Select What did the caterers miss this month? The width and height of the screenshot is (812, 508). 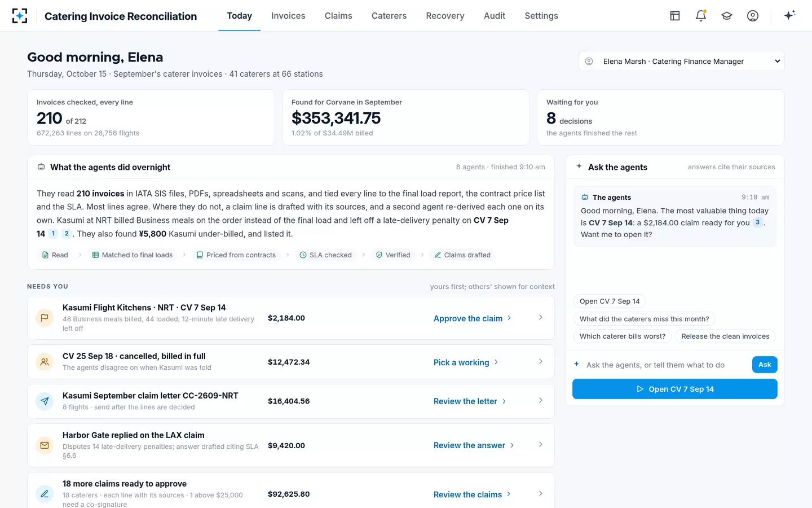tap(644, 319)
